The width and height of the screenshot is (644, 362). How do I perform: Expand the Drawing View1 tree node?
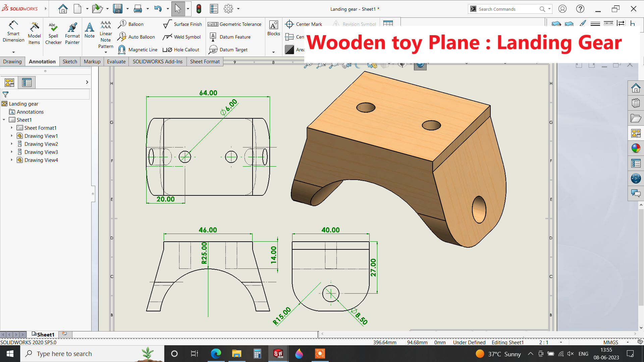pos(12,136)
